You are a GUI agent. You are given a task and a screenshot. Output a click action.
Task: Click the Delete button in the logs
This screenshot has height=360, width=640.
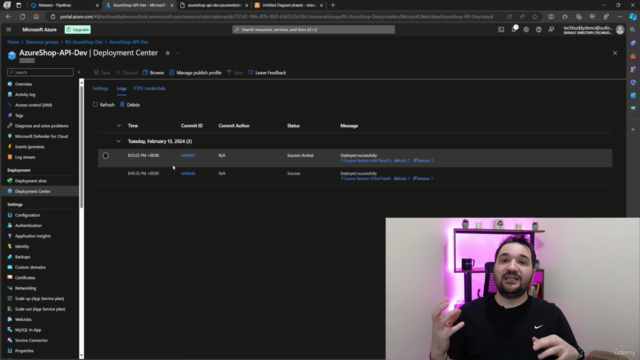click(x=130, y=105)
